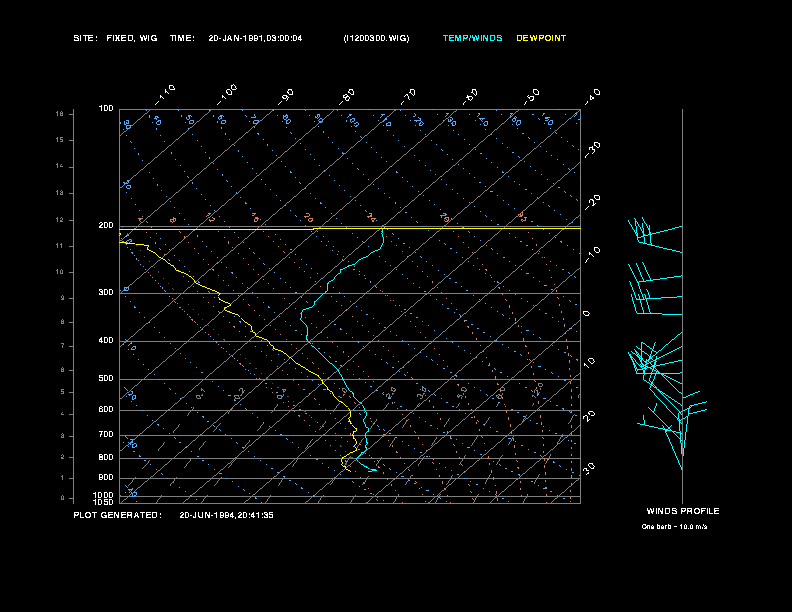The image size is (792, 612).
Task: Click the WINDS PROFILE caption
Action: 683,511
